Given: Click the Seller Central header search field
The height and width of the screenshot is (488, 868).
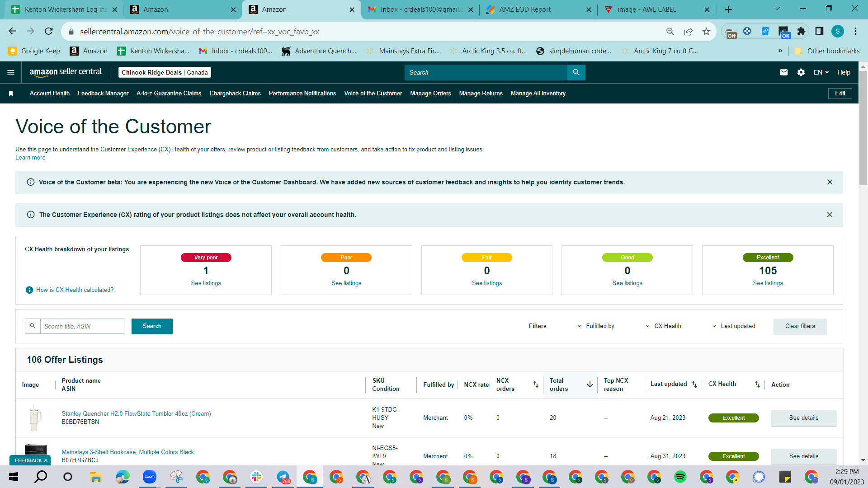Looking at the screenshot, I should point(486,72).
